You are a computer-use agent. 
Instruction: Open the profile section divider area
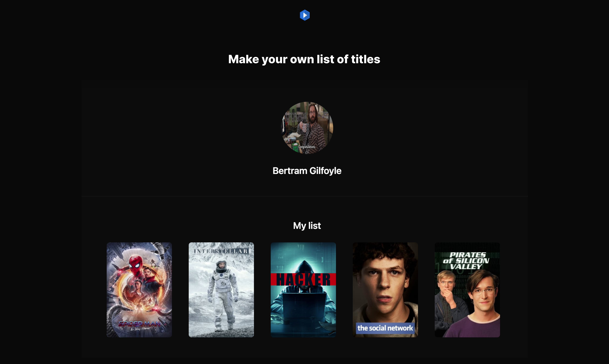point(304,196)
